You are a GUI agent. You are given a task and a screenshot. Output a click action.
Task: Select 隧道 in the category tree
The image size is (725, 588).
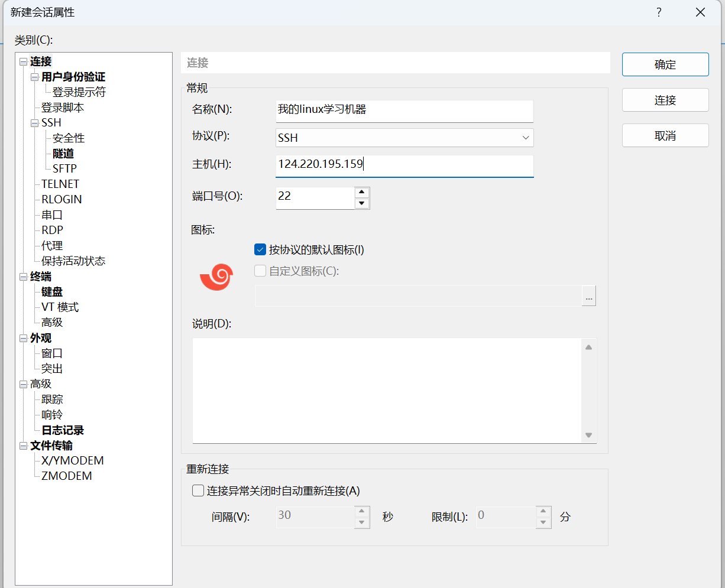pos(63,154)
